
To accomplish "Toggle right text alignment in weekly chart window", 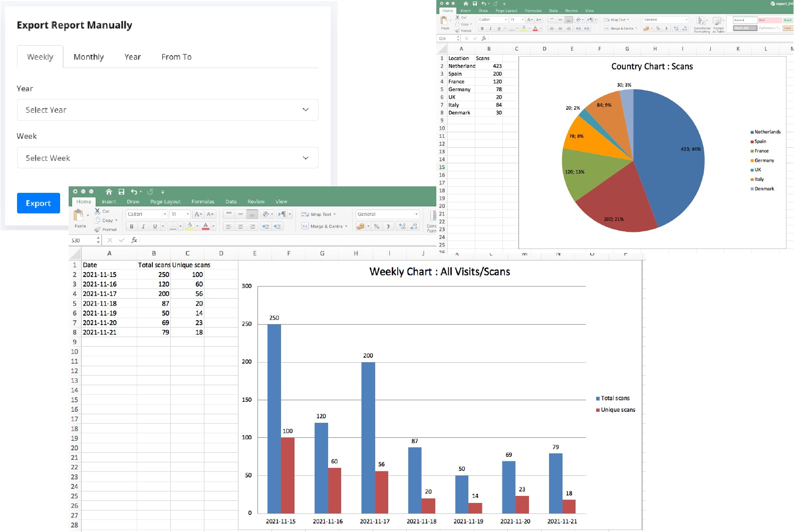I will coord(252,226).
